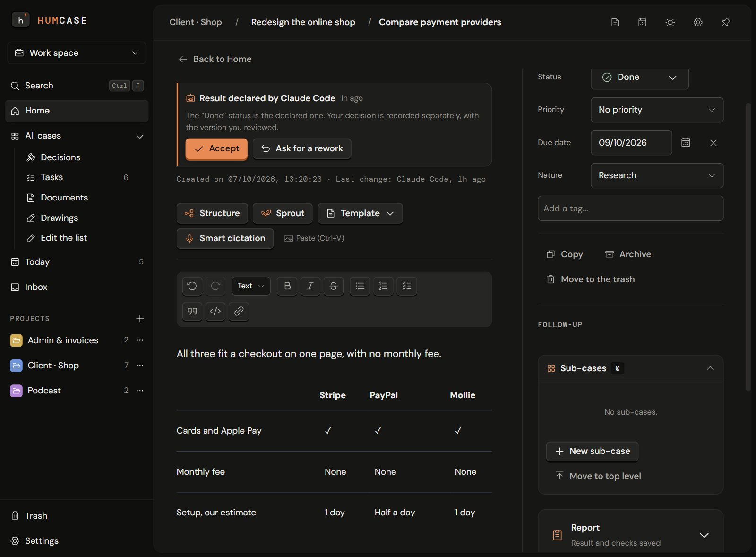Viewport: 756px width, 557px height.
Task: Expand the Report panel
Action: pyautogui.click(x=704, y=535)
